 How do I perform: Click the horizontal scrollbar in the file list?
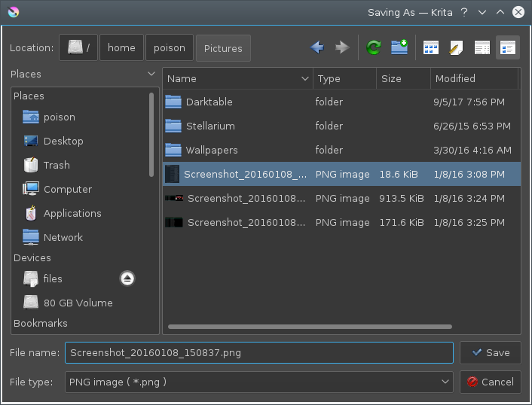(310, 327)
